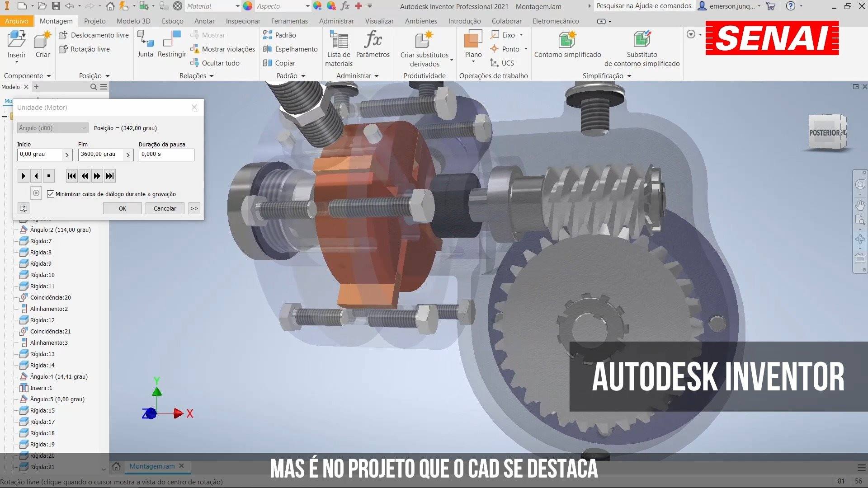Confirm the Unidade dialog with OK
The width and height of the screenshot is (868, 488).
point(123,208)
